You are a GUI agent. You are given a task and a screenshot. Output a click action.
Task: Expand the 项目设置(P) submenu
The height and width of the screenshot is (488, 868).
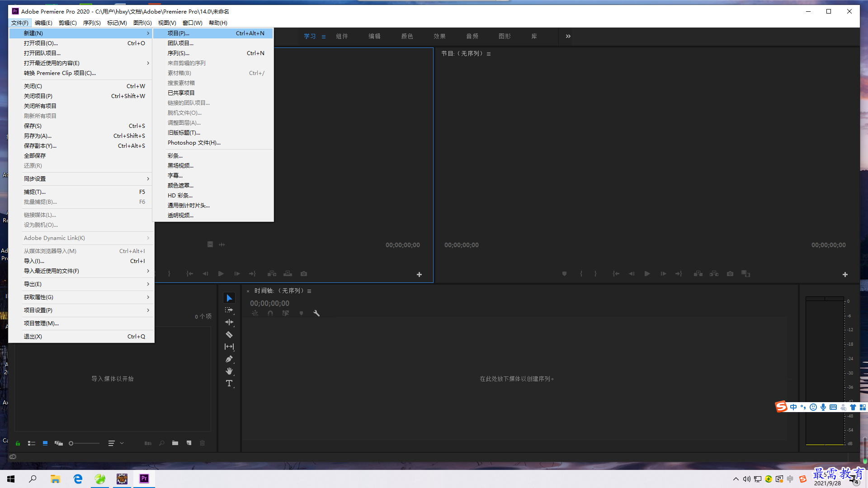81,310
